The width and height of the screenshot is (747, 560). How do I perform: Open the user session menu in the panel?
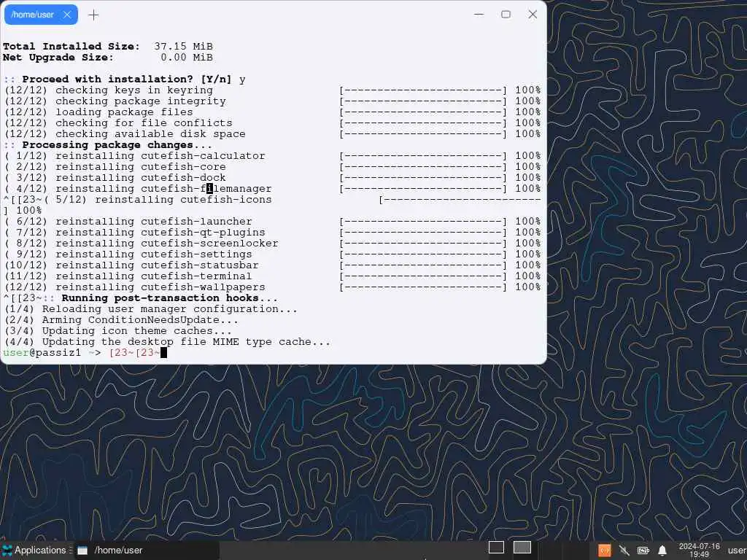pyautogui.click(x=737, y=551)
